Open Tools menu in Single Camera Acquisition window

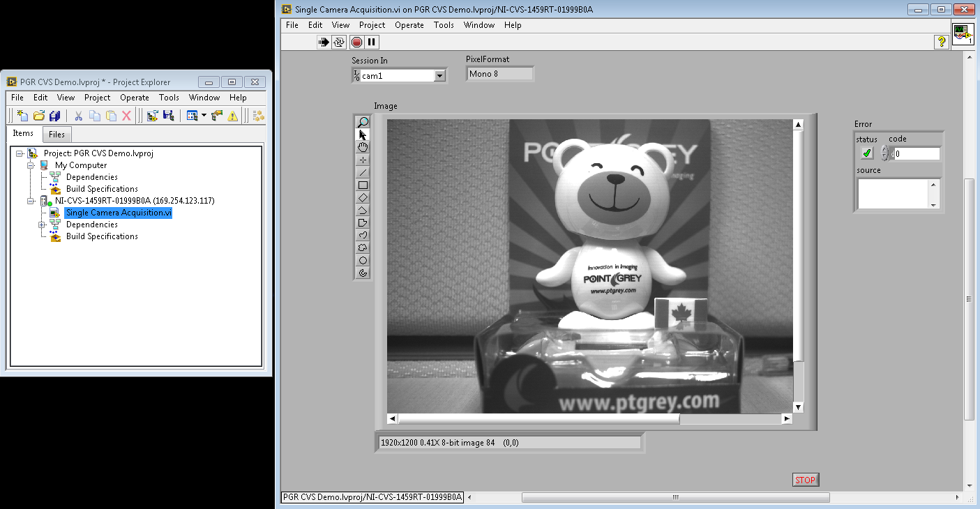pos(444,25)
